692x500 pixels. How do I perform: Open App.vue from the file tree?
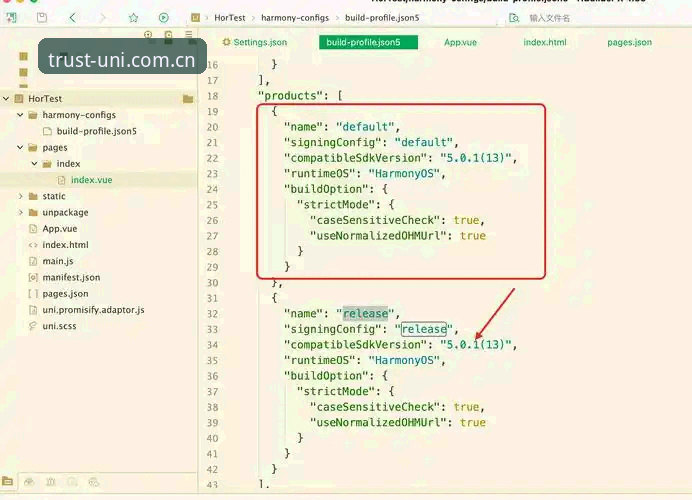pyautogui.click(x=60, y=229)
